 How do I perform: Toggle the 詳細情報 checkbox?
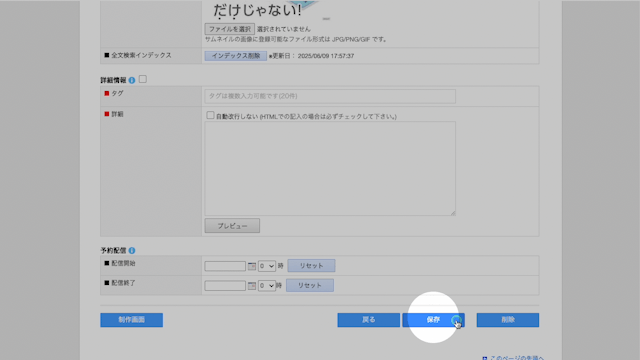coord(143,79)
